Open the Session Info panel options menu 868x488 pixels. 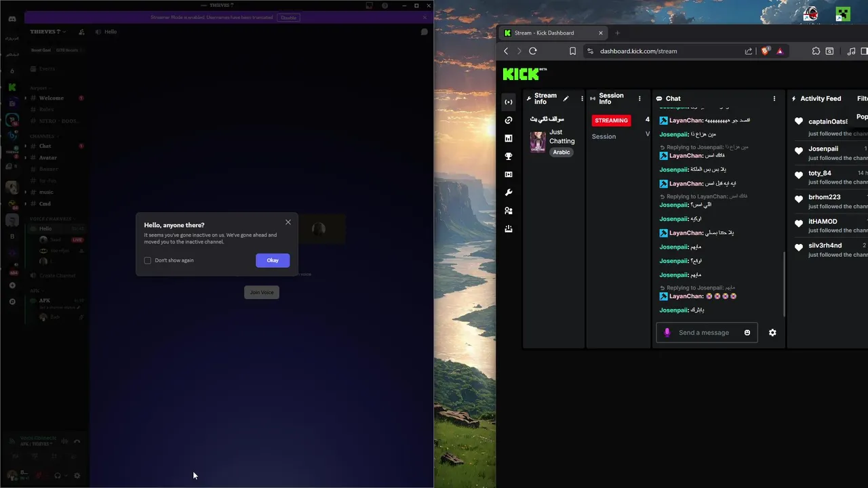pyautogui.click(x=639, y=98)
